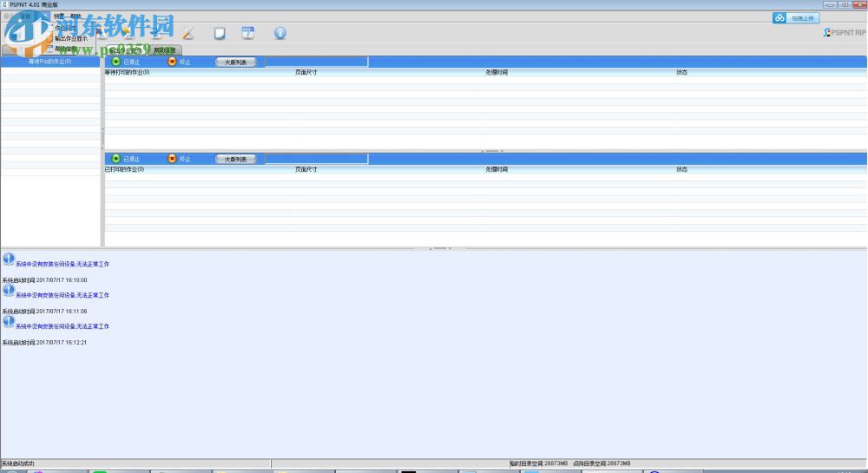Open the settings wrench-and-pencil toolbar icon

coord(188,33)
